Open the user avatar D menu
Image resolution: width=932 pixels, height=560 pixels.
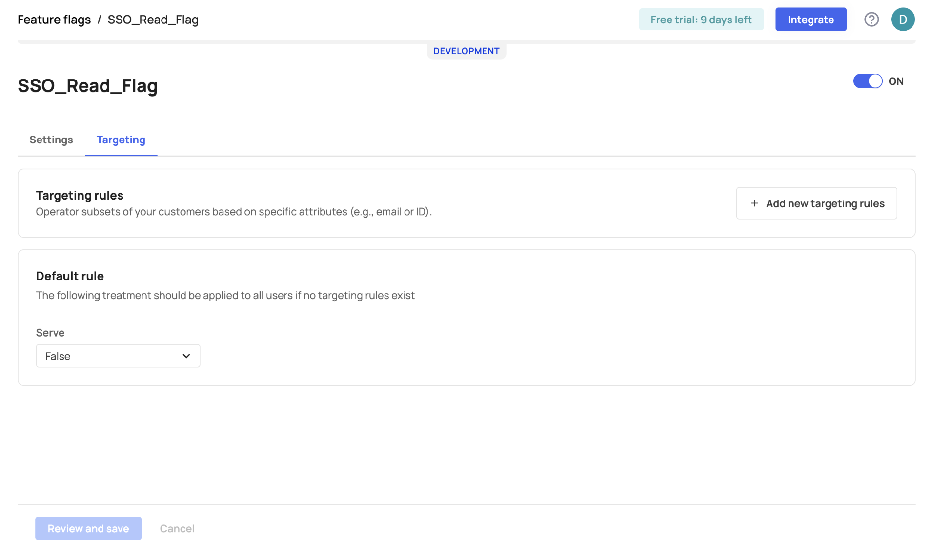click(902, 20)
